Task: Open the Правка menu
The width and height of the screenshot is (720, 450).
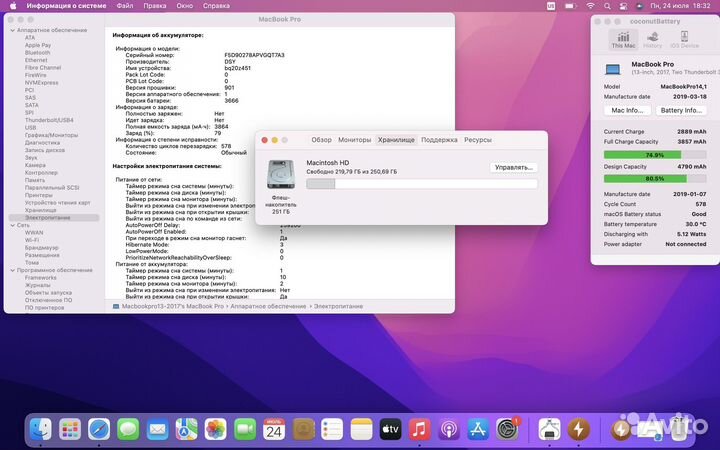Action: coord(155,6)
